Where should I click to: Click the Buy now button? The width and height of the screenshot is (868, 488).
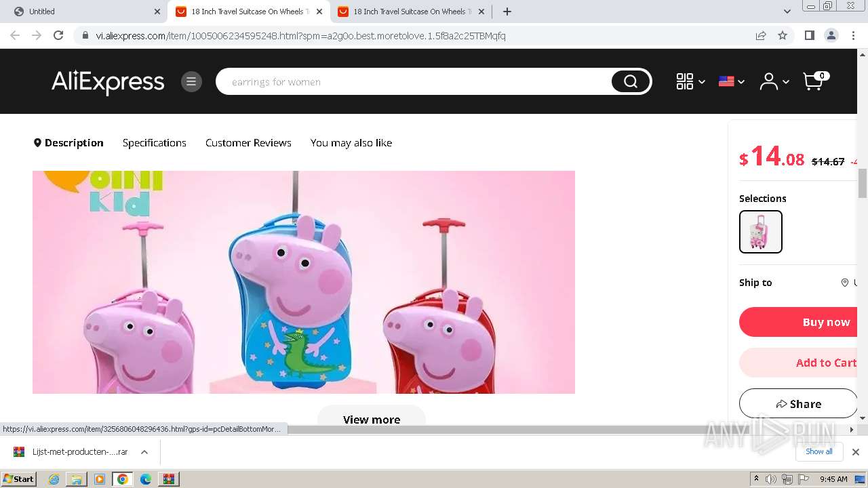click(x=798, y=322)
